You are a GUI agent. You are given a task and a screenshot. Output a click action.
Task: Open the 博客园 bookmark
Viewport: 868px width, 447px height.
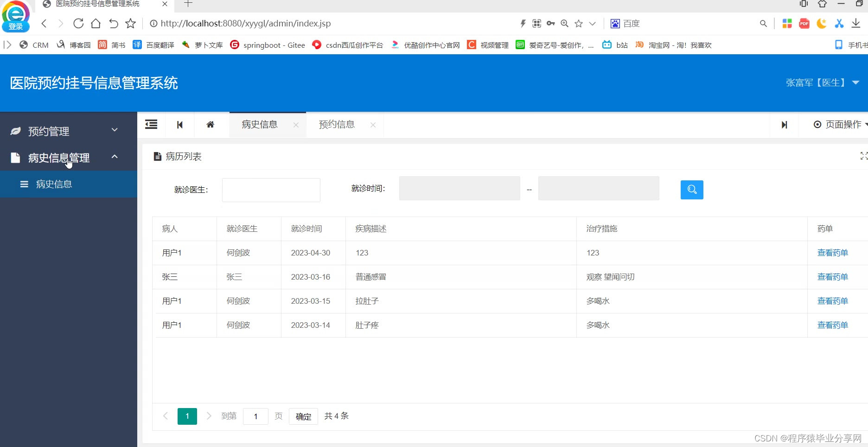(x=73, y=45)
